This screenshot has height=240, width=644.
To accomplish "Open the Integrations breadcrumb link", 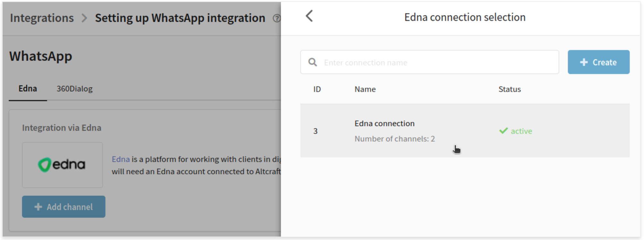I will [42, 18].
